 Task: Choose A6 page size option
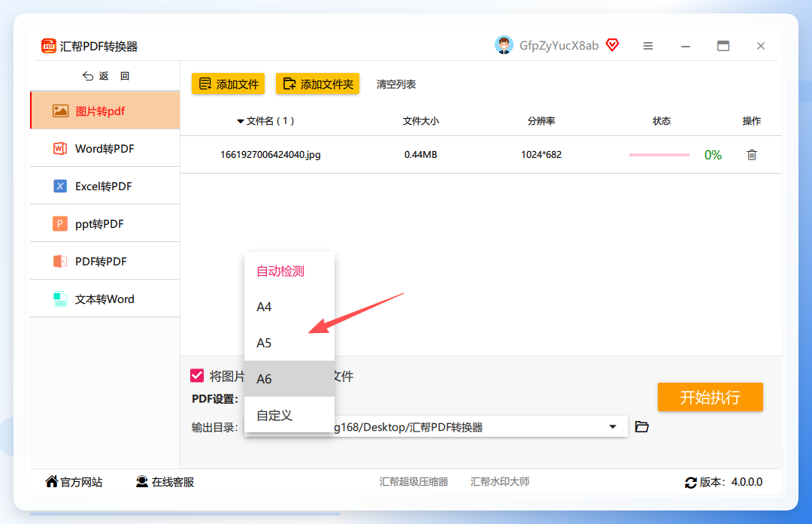click(x=289, y=379)
